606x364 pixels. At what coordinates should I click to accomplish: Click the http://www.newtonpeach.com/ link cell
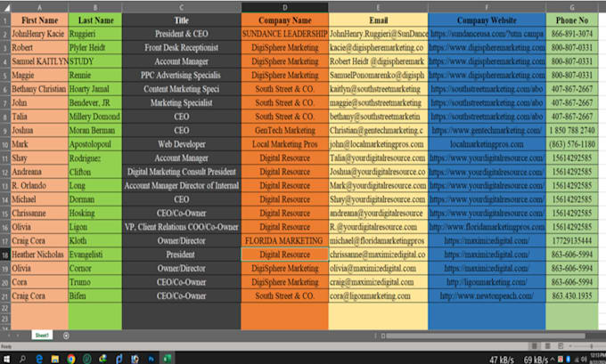(x=487, y=296)
